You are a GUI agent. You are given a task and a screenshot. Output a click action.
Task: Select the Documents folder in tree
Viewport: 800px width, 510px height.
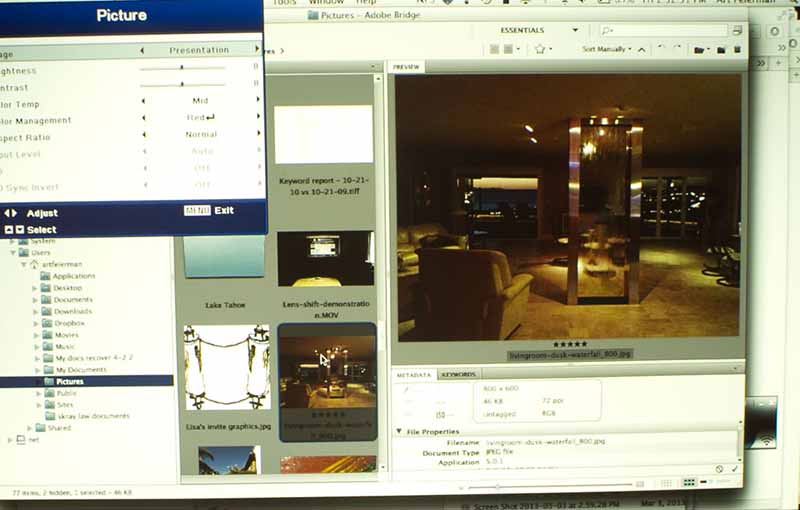click(x=67, y=299)
